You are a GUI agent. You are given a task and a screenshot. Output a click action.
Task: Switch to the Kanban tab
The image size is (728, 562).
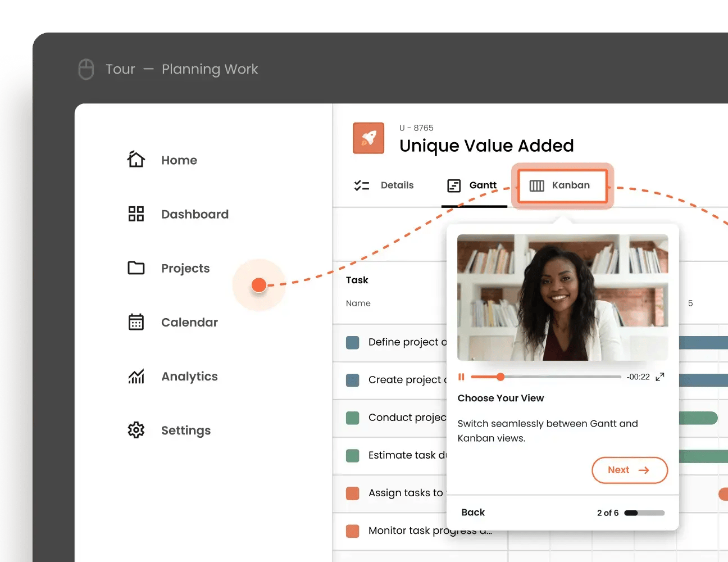(x=562, y=185)
